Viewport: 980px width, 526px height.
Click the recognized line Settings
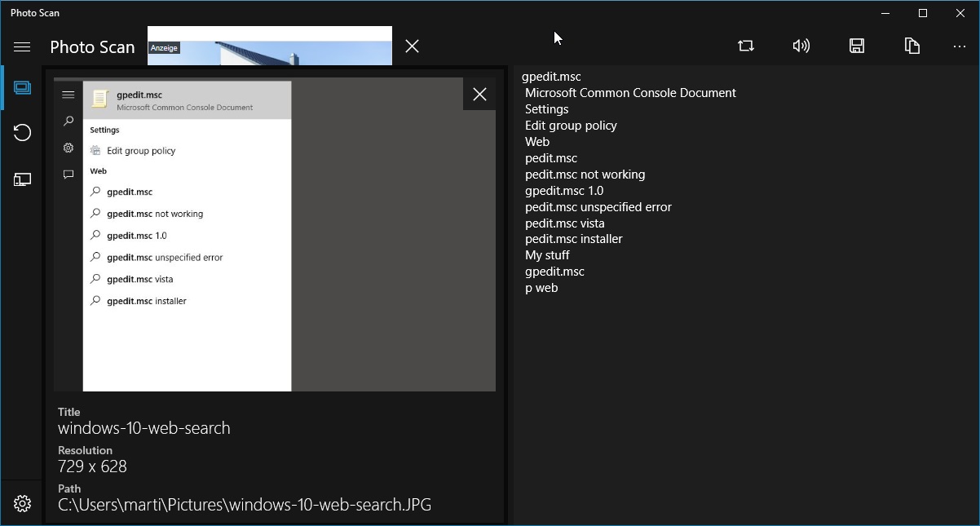(547, 109)
